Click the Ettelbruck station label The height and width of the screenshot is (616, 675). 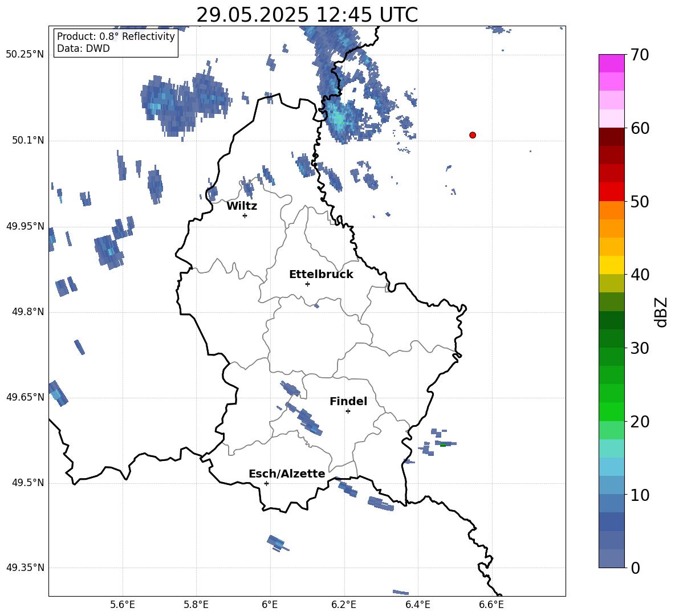click(321, 275)
